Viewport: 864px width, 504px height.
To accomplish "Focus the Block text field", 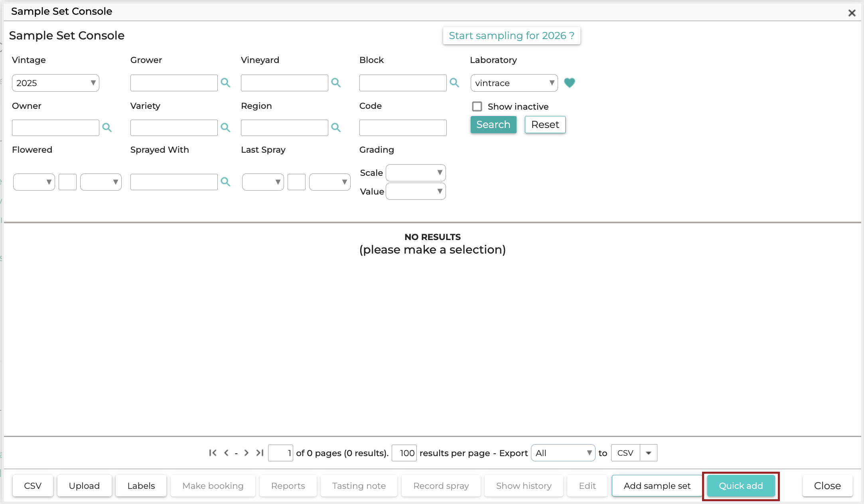I will point(403,83).
